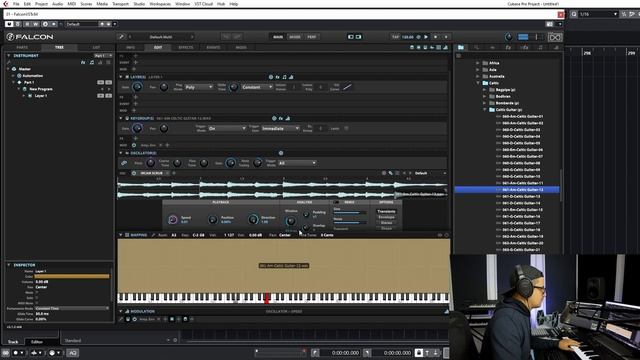Click the glide curve icon in layer row
Image resolution: width=640 pixels, height=360 pixels.
coord(347,87)
